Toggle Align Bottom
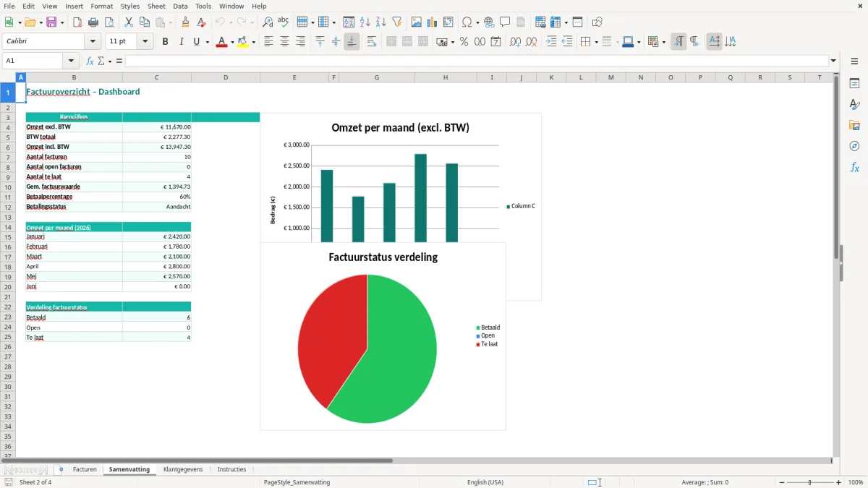 (352, 42)
